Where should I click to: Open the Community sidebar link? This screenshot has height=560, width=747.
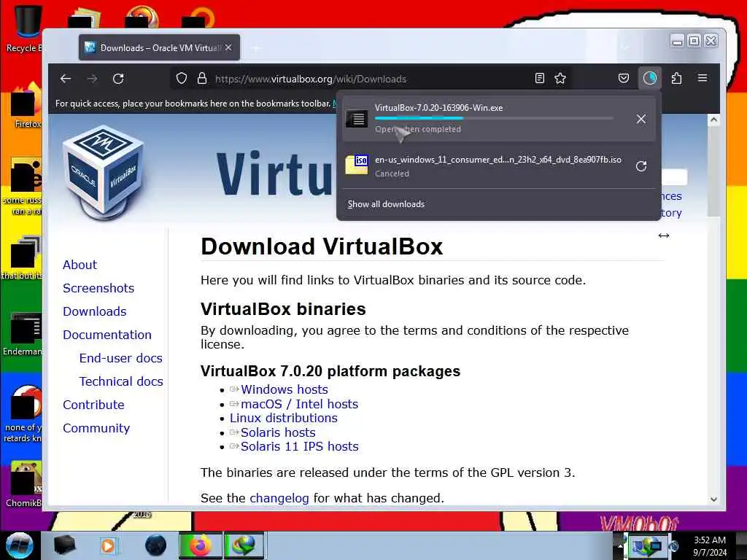(x=96, y=428)
